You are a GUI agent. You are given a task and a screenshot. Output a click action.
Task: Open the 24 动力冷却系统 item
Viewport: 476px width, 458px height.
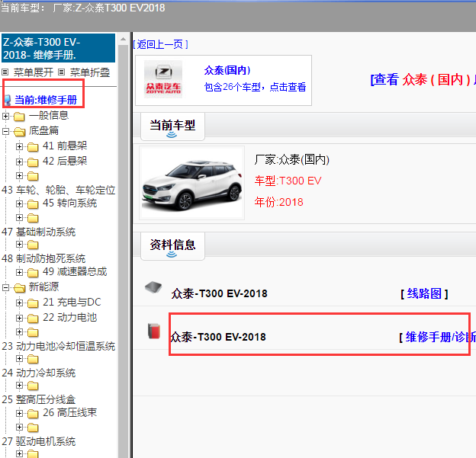(39, 373)
